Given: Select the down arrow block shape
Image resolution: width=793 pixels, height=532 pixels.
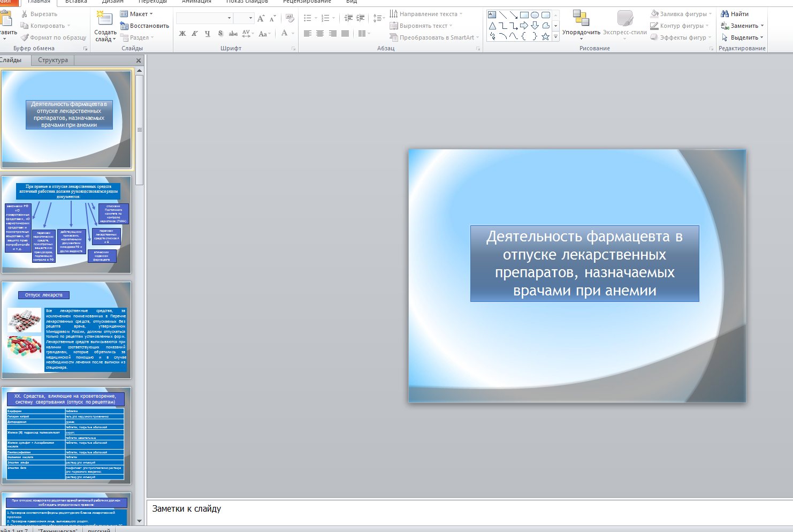Looking at the screenshot, I should click(x=535, y=26).
